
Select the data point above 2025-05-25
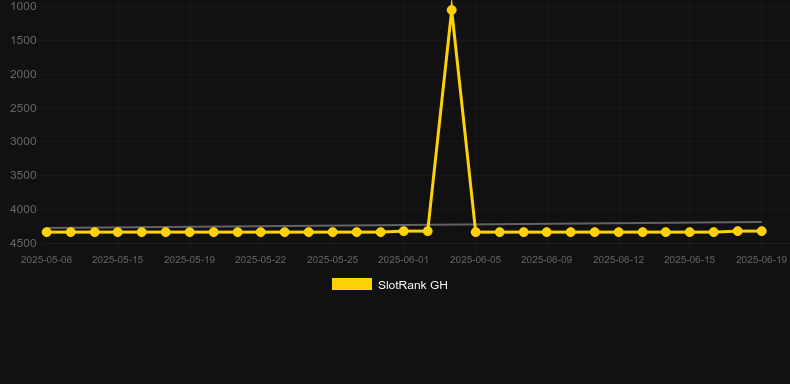point(333,232)
